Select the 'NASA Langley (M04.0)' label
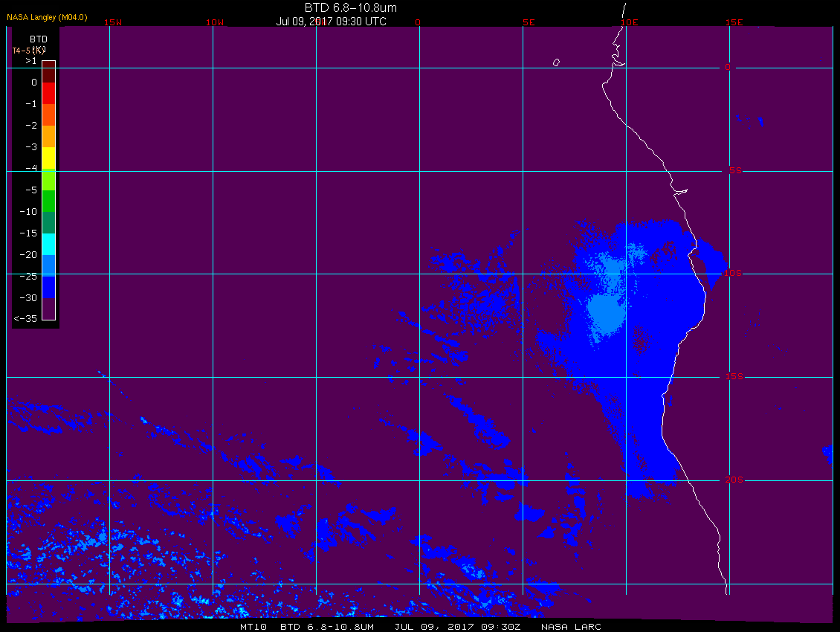This screenshot has width=840, height=632. pyautogui.click(x=47, y=17)
